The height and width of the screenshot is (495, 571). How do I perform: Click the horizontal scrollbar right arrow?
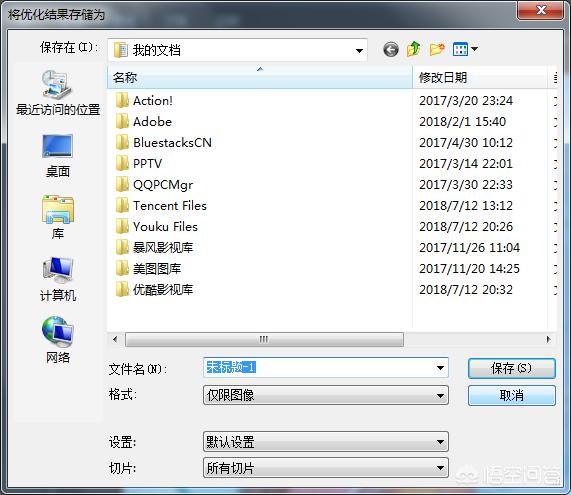point(548,339)
